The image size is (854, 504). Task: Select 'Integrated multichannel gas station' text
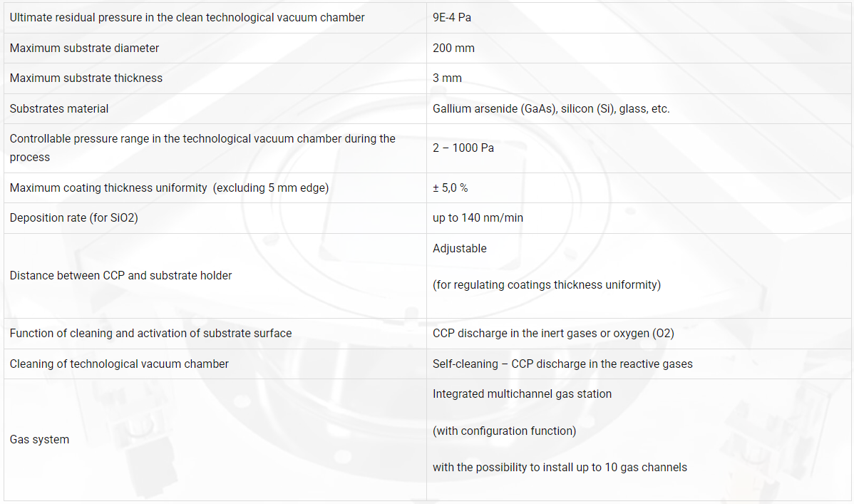coord(522,394)
